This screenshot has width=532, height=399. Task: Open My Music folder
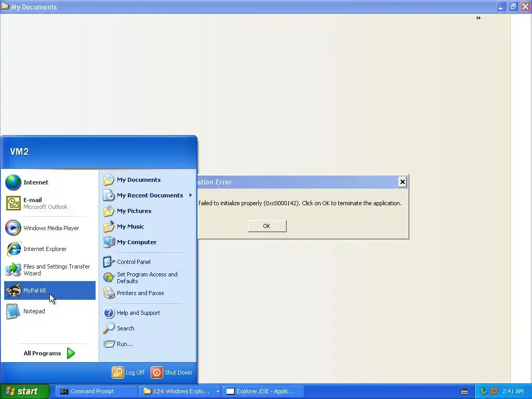148,227
